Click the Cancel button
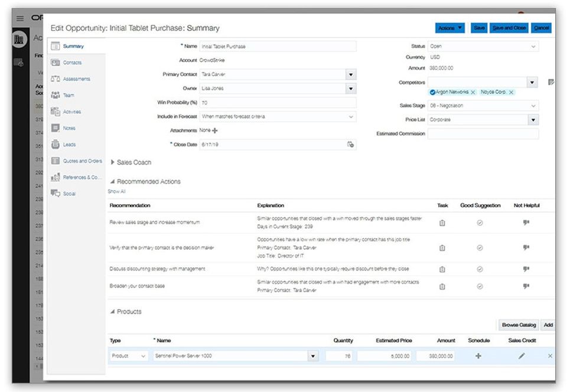Viewport: 567px width, 392px height. click(x=542, y=28)
